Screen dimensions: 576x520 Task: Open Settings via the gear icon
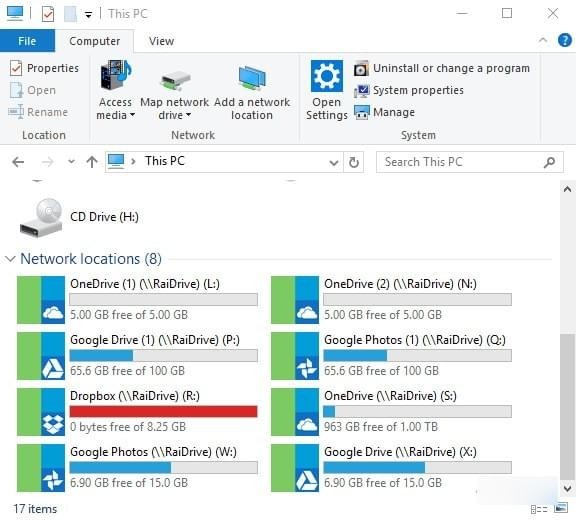tap(327, 76)
